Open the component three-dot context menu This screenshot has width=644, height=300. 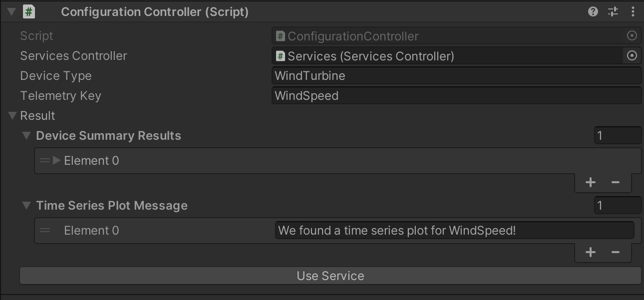633,11
